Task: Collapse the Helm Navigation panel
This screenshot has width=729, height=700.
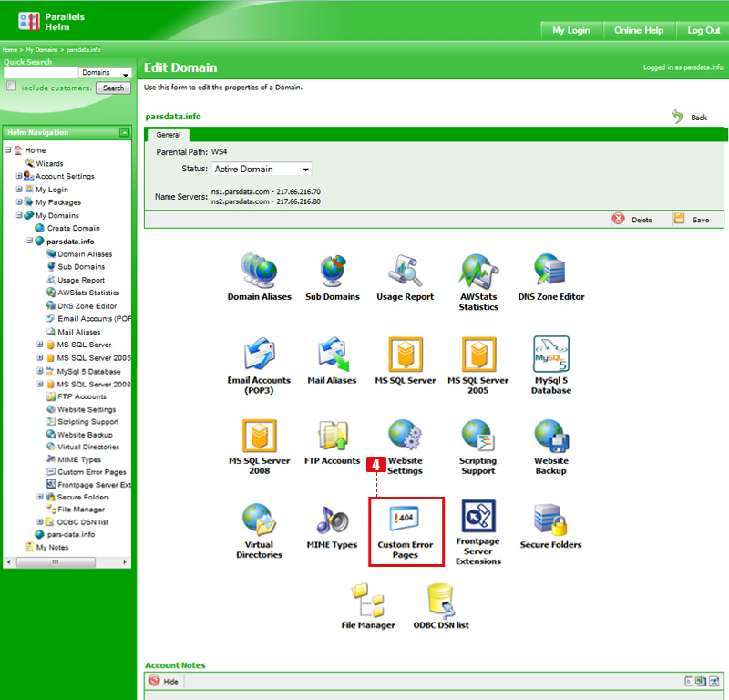Action: click(x=124, y=132)
